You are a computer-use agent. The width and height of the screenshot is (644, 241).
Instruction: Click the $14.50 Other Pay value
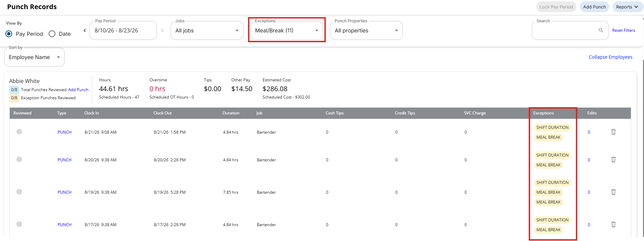click(242, 89)
